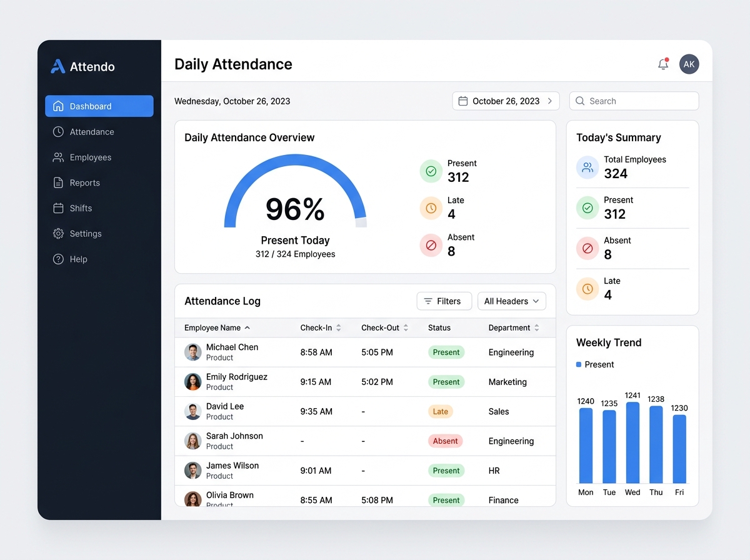Open notifications bell icon
Viewport: 750px width, 560px height.
click(x=663, y=64)
